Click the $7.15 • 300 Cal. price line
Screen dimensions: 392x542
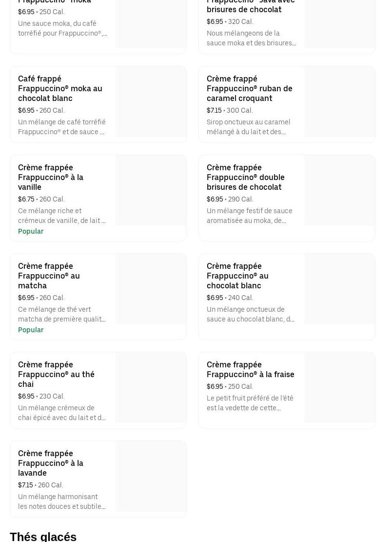pyautogui.click(x=230, y=110)
